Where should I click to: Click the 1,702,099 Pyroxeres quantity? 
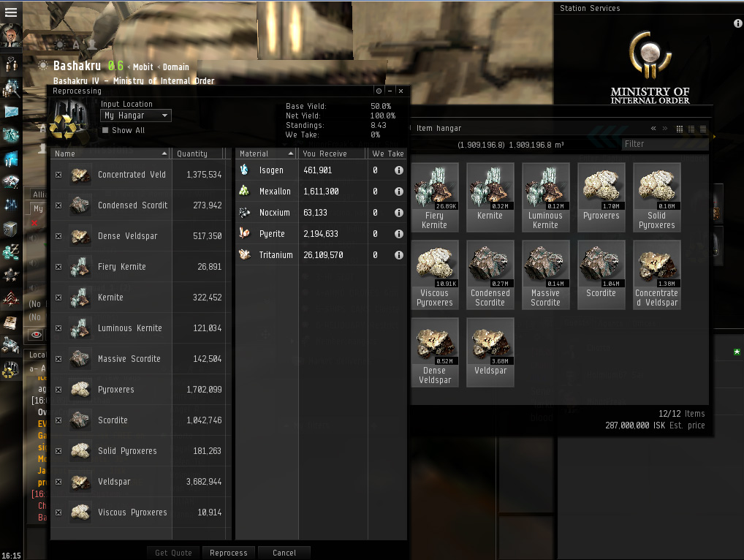point(204,390)
